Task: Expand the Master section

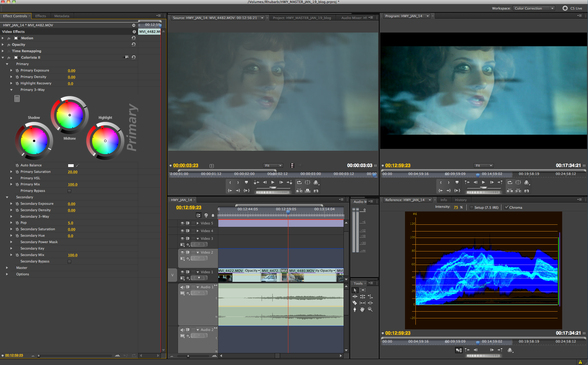Action: tap(7, 268)
